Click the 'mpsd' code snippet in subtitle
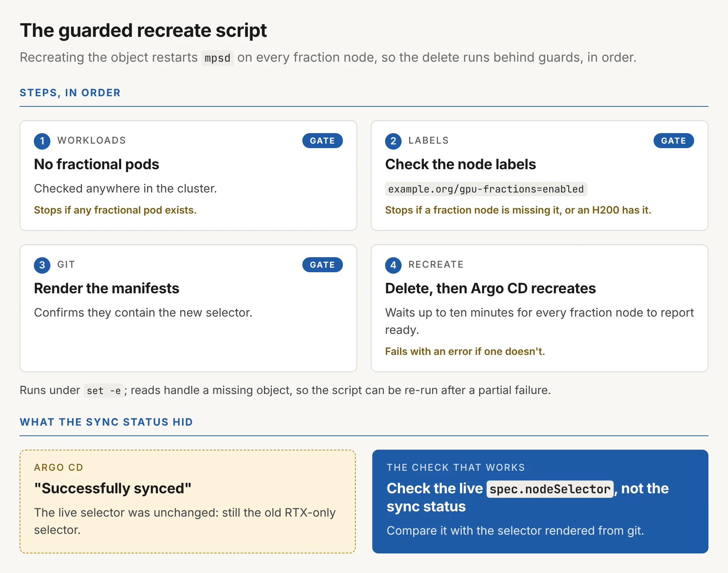Viewport: 728px width, 573px height. [x=217, y=58]
